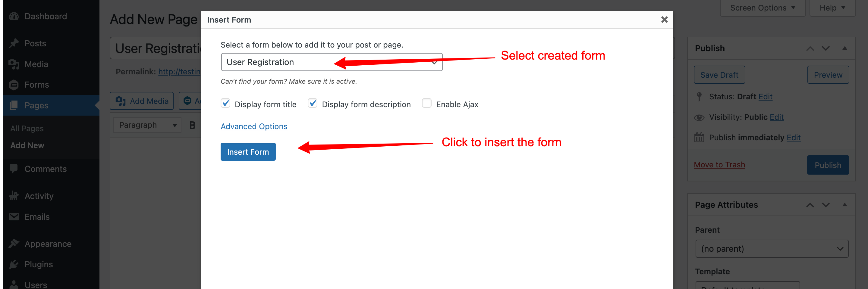
Task: Open the Paragraph format dropdown
Action: point(147,125)
